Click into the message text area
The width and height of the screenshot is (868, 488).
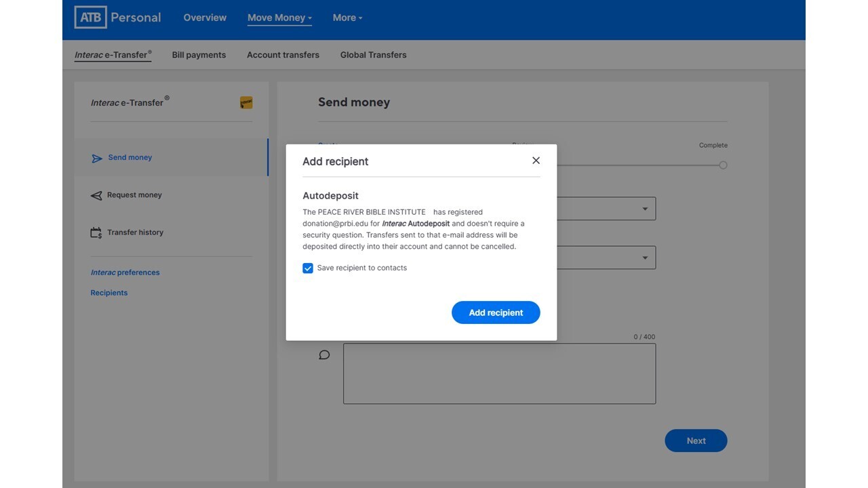(x=499, y=373)
